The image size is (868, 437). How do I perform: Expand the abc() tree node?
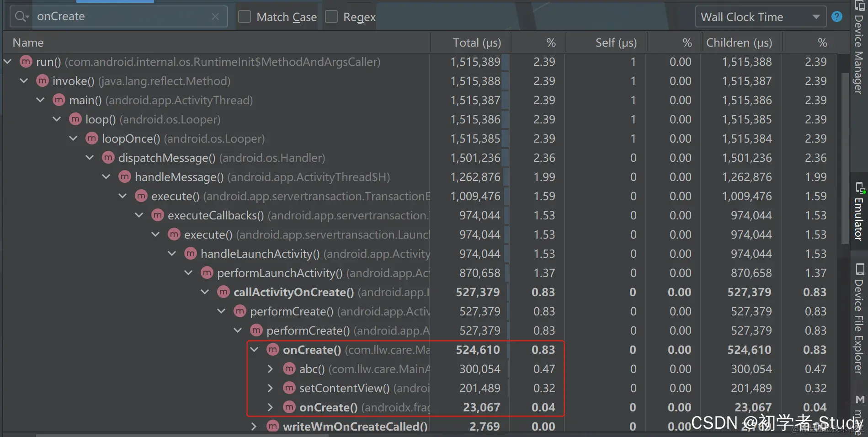pyautogui.click(x=270, y=368)
